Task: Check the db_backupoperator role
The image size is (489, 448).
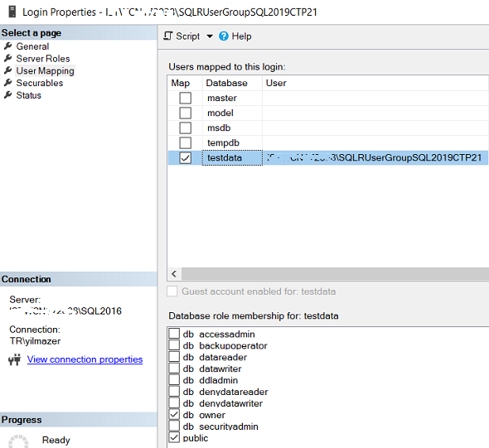Action: click(x=174, y=344)
